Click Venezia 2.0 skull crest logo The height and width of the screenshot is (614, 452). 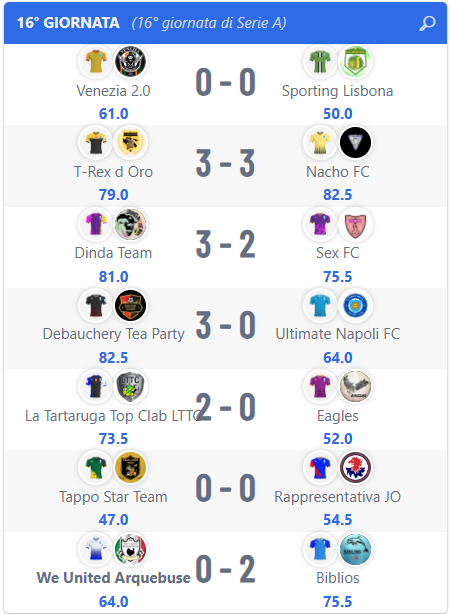[x=130, y=61]
